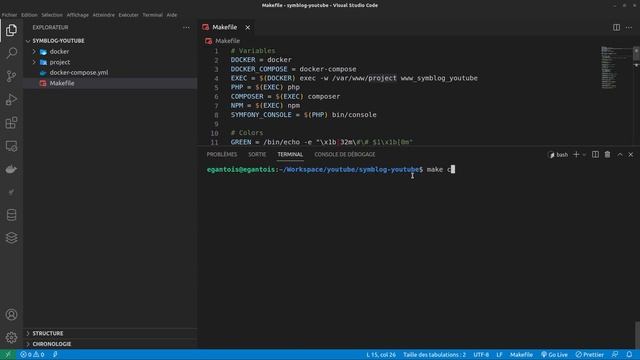
Task: Select bash terminal profile label
Action: point(558,155)
